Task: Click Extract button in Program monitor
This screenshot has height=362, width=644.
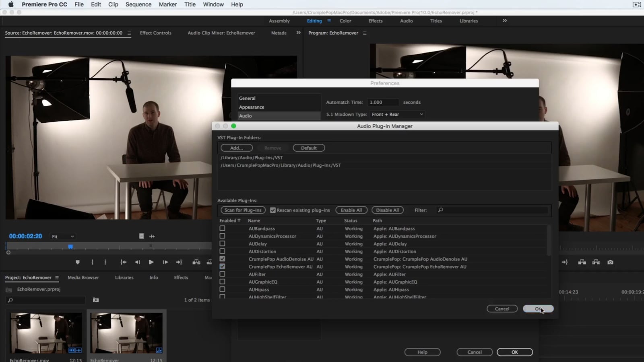Action: coord(596,262)
